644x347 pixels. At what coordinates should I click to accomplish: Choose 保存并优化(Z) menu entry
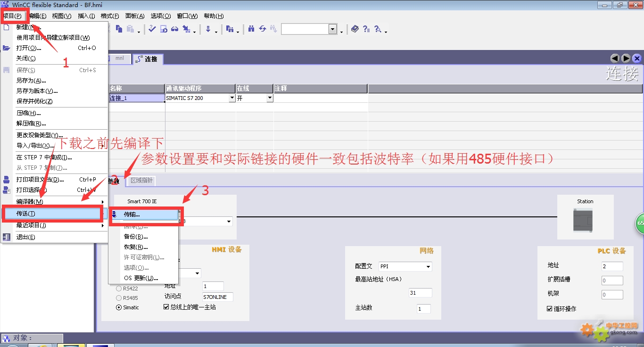coord(55,101)
